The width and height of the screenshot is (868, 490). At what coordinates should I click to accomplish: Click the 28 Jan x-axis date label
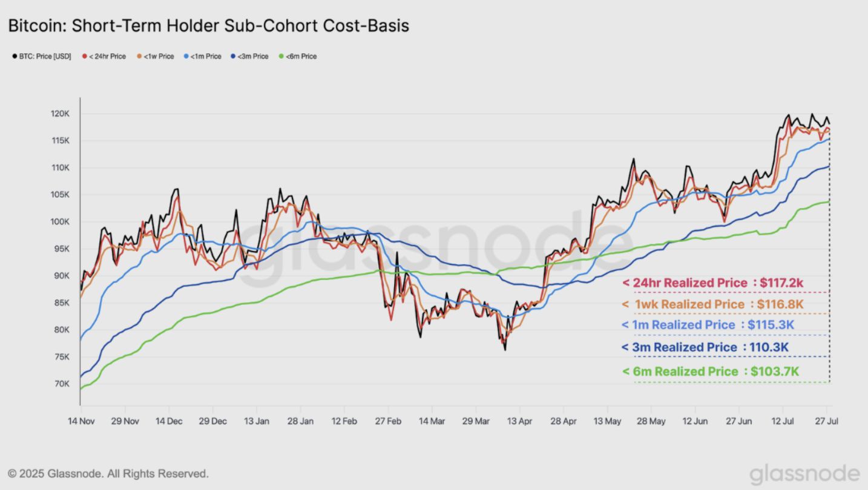300,421
